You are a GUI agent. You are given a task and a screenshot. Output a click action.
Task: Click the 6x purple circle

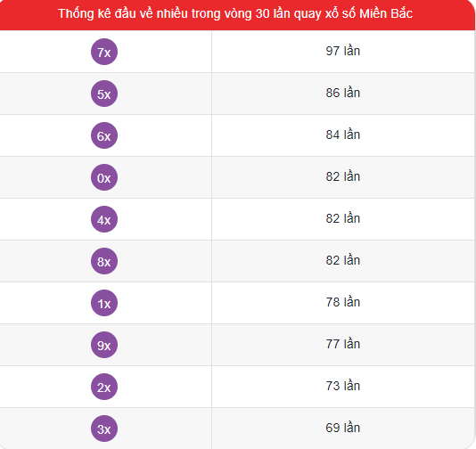tap(104, 135)
